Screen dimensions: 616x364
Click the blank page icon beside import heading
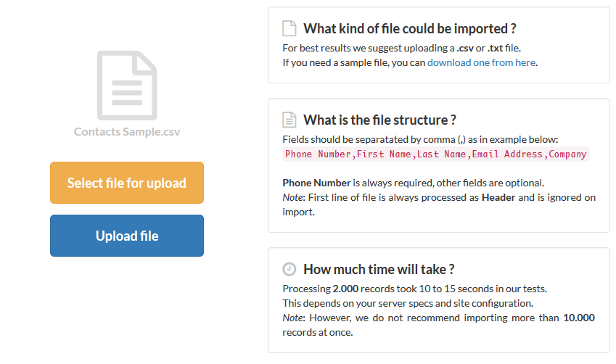coord(289,29)
